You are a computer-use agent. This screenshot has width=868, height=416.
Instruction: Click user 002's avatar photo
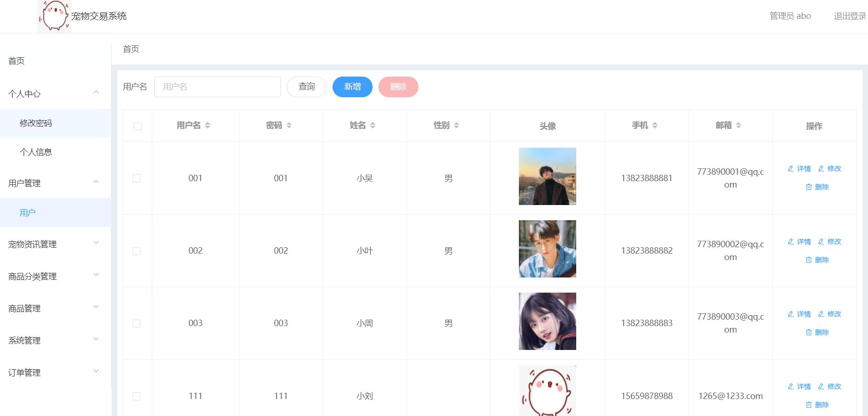pyautogui.click(x=547, y=248)
